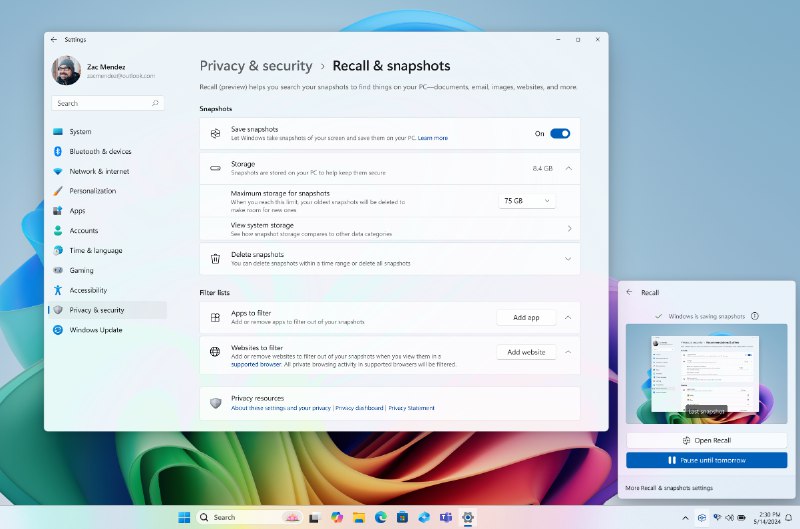800x529 pixels.
Task: Collapse the Websites to filter section
Action: tap(568, 352)
